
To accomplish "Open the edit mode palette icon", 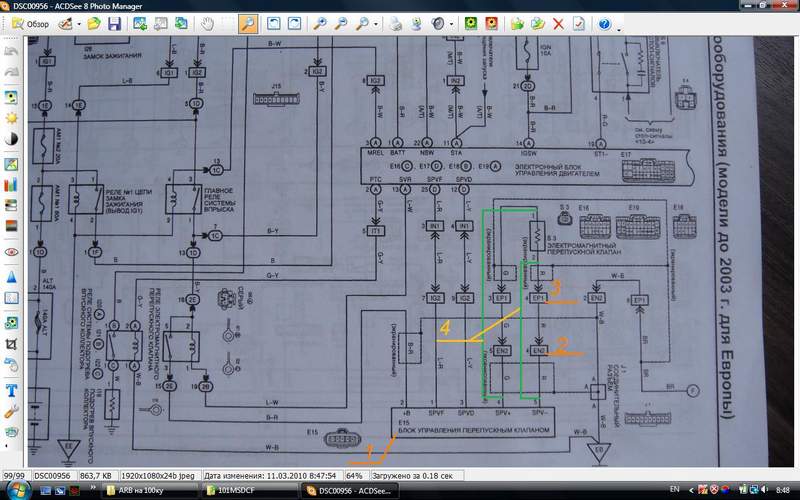I will 65,24.
